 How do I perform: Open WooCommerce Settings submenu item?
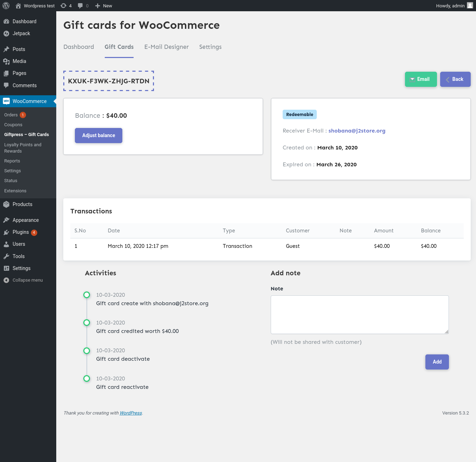13,171
